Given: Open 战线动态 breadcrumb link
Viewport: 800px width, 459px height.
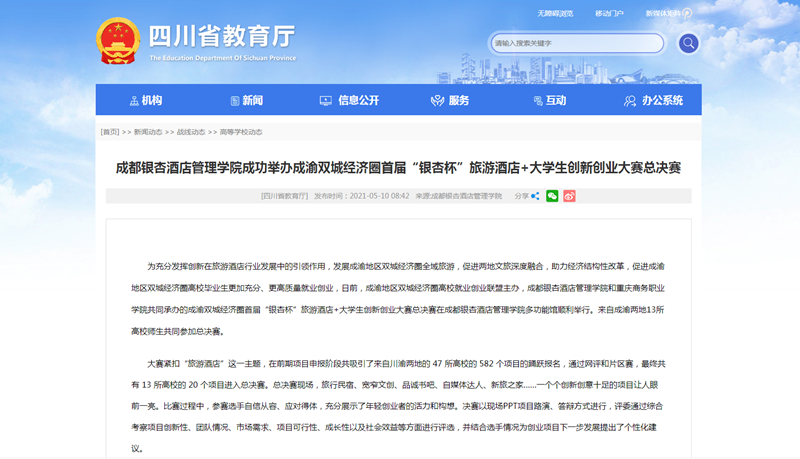Looking at the screenshot, I should 191,132.
